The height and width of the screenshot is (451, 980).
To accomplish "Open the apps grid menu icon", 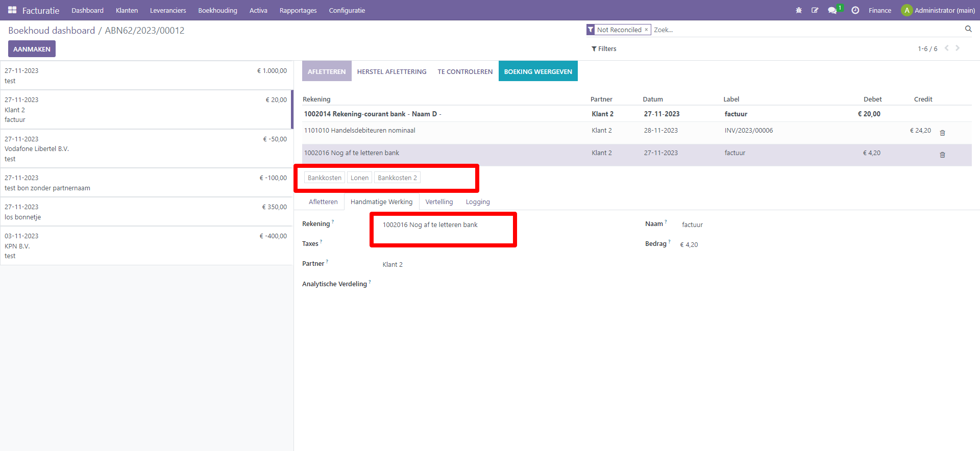I will point(12,10).
